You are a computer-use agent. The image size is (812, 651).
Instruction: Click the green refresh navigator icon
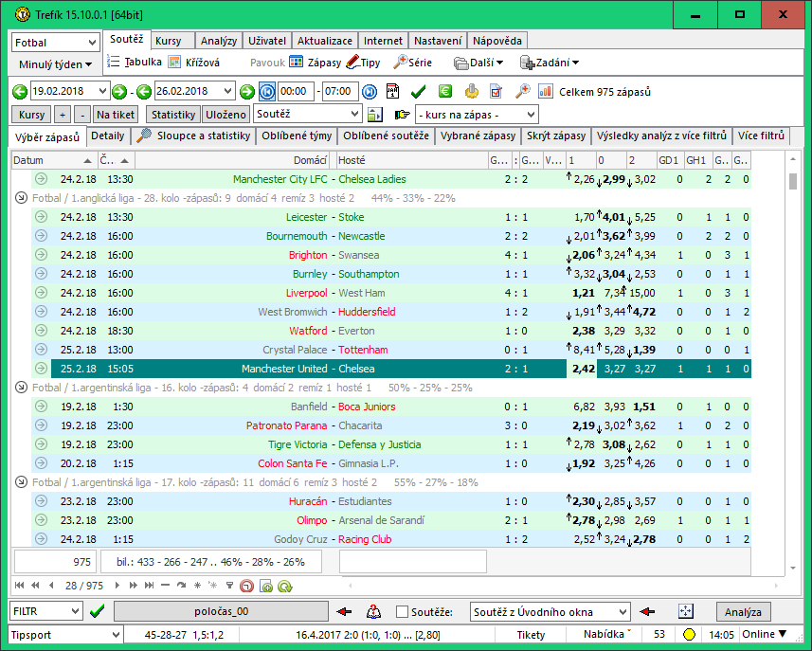point(285,586)
